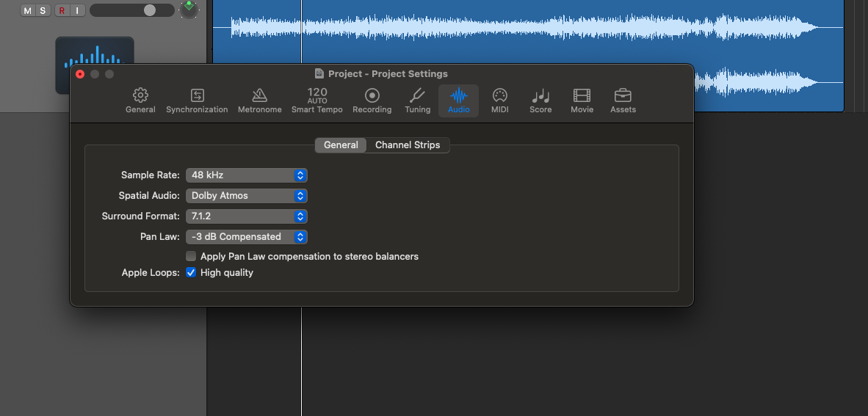Open the Score settings pane

pyautogui.click(x=540, y=101)
